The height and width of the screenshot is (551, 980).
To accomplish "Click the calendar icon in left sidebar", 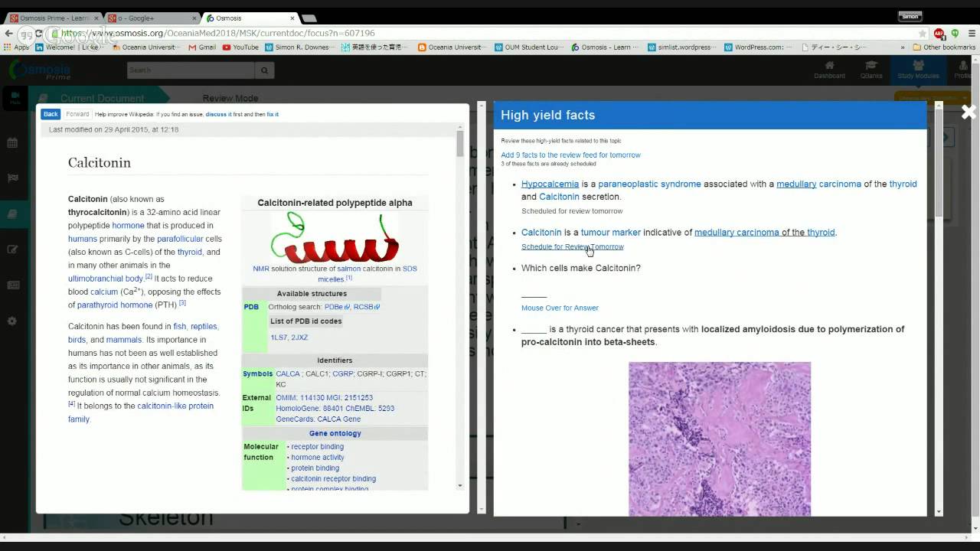I will coord(12,142).
